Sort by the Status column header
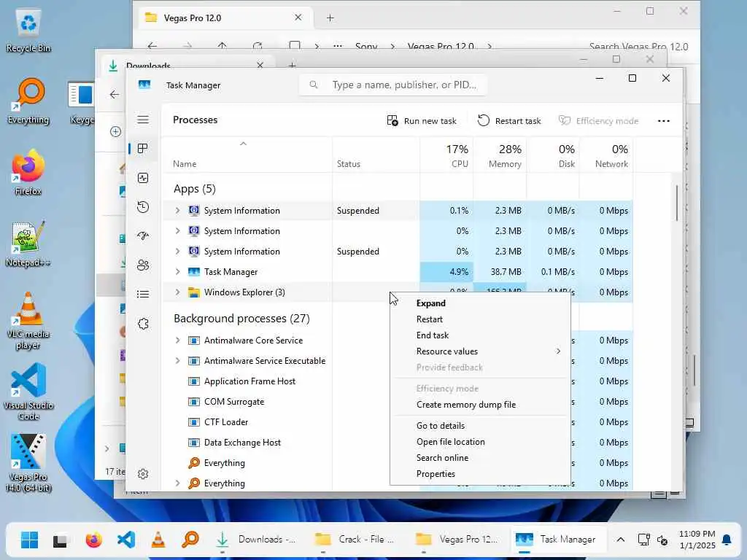 (376, 155)
